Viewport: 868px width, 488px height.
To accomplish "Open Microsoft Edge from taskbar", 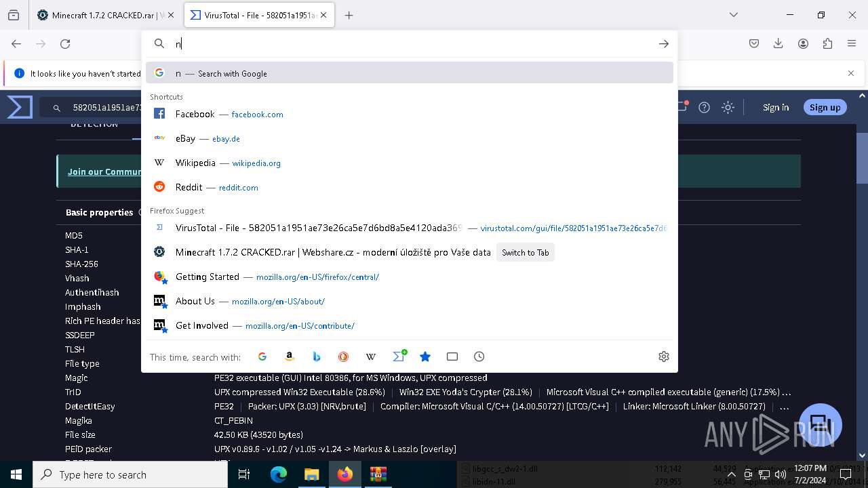I will pyautogui.click(x=279, y=474).
